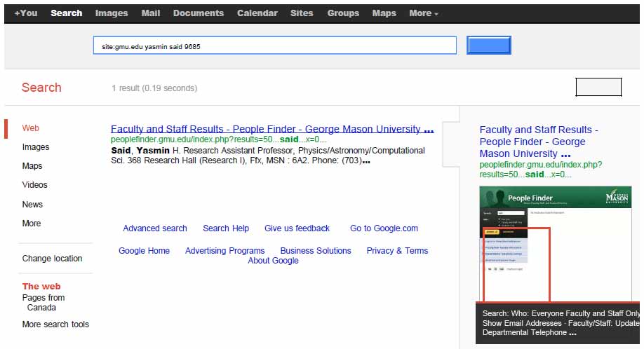The image size is (644, 349).
Task: Select Videos filter in left sidebar
Action: (35, 185)
